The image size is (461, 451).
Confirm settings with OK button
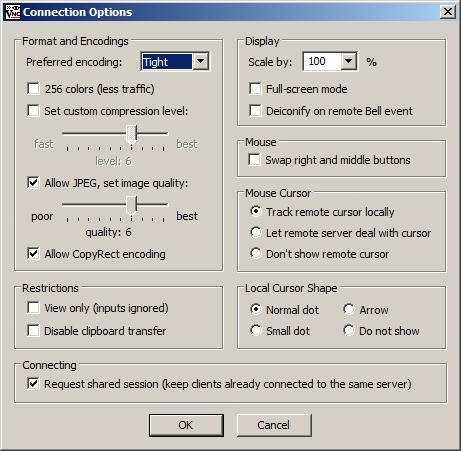click(186, 425)
